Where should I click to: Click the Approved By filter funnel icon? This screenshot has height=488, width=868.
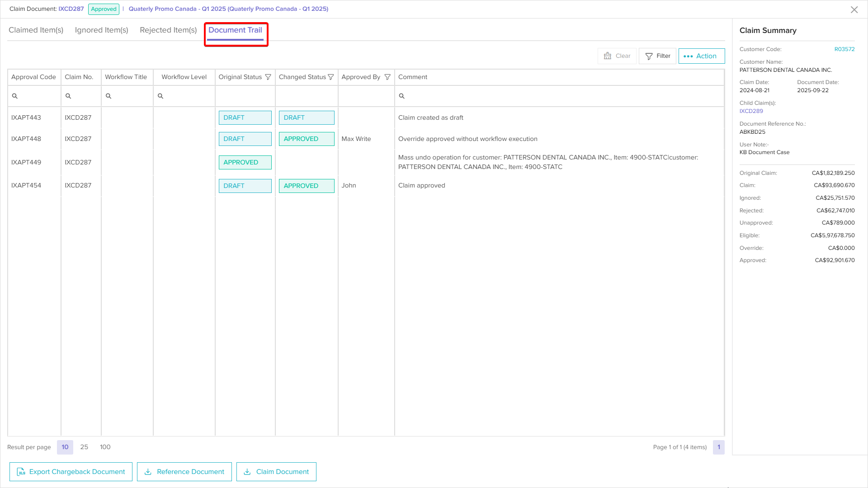tap(387, 77)
